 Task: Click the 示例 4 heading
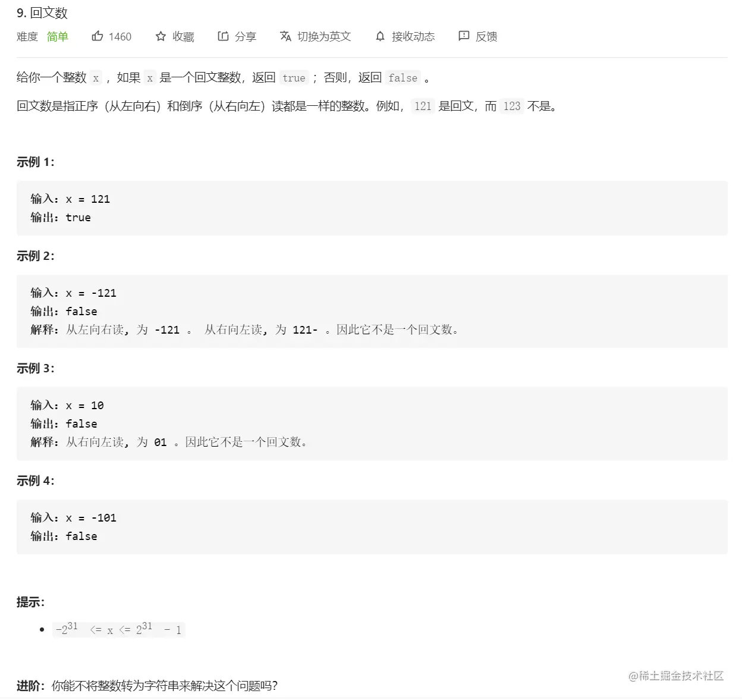36,481
